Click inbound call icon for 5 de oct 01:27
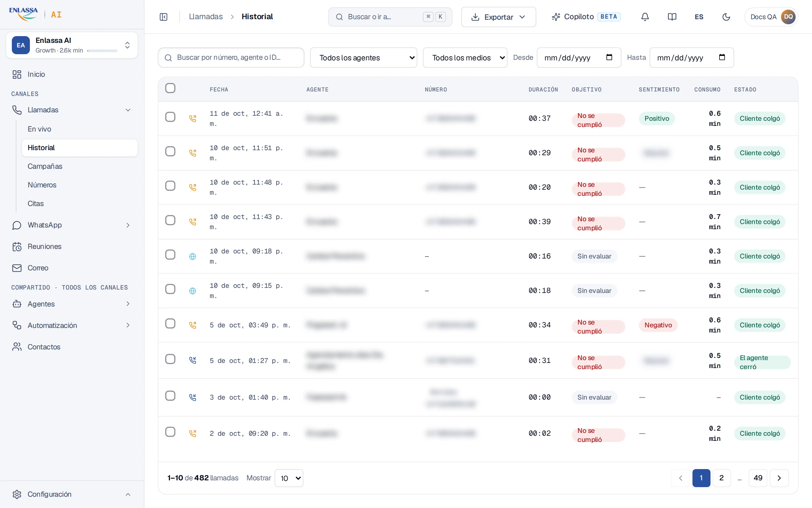 (193, 360)
